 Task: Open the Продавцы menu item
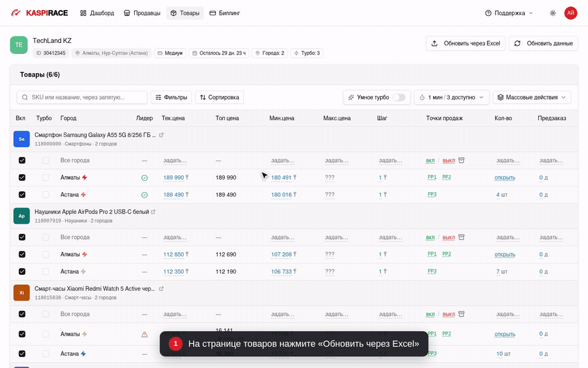[142, 13]
